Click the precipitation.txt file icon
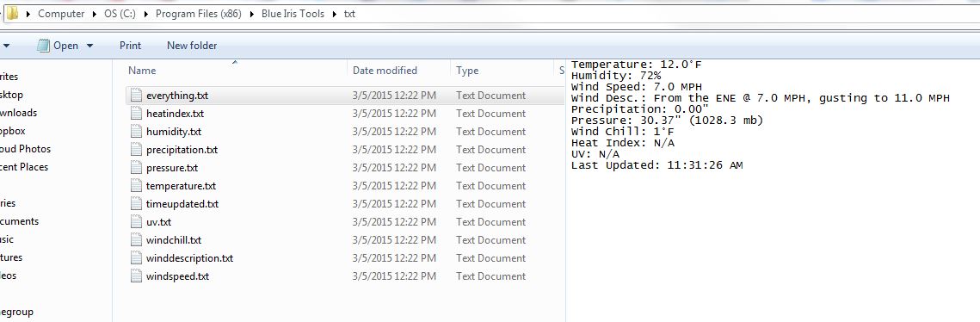Image resolution: width=980 pixels, height=322 pixels. click(136, 150)
